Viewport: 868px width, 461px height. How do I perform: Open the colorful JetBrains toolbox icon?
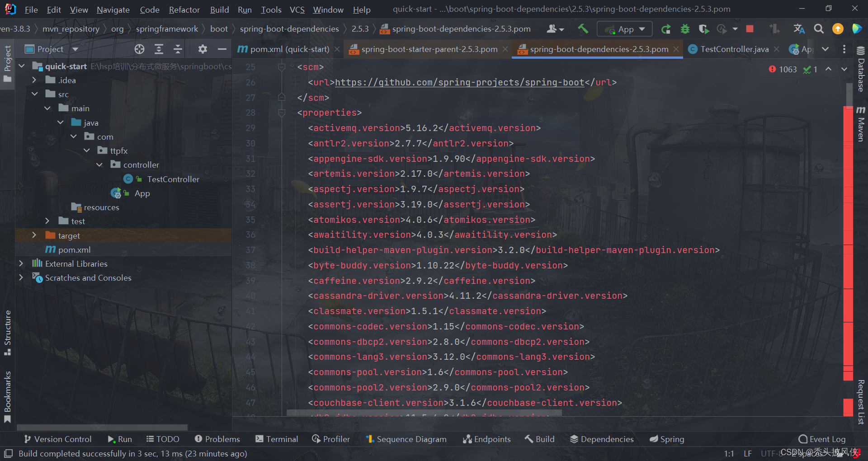[857, 29]
